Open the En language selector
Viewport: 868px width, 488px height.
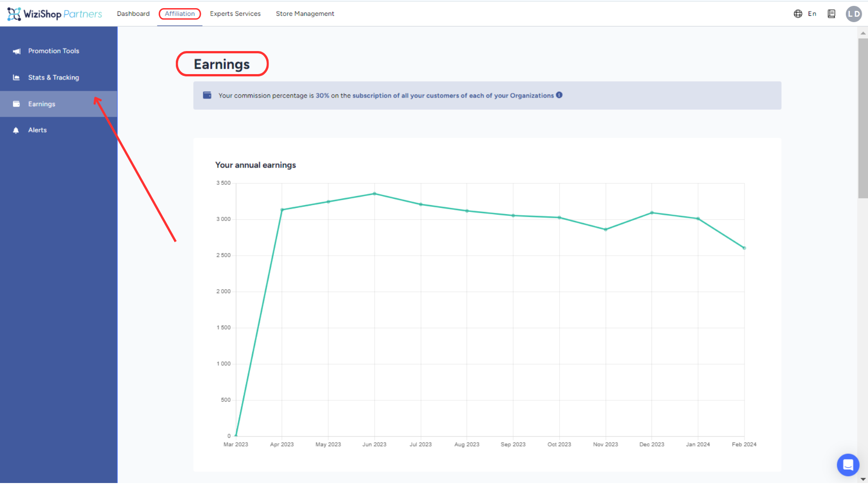tap(812, 14)
